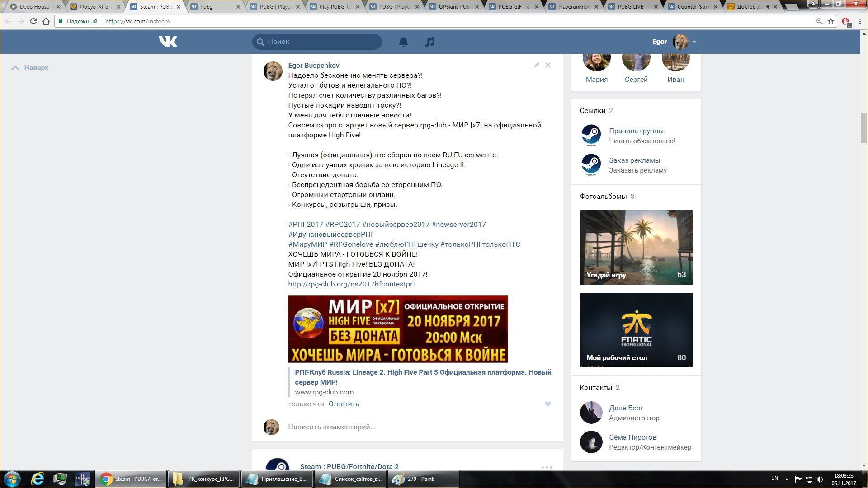868x488 pixels.
Task: Show hidden system tray icons arrow
Action: [x=787, y=479]
